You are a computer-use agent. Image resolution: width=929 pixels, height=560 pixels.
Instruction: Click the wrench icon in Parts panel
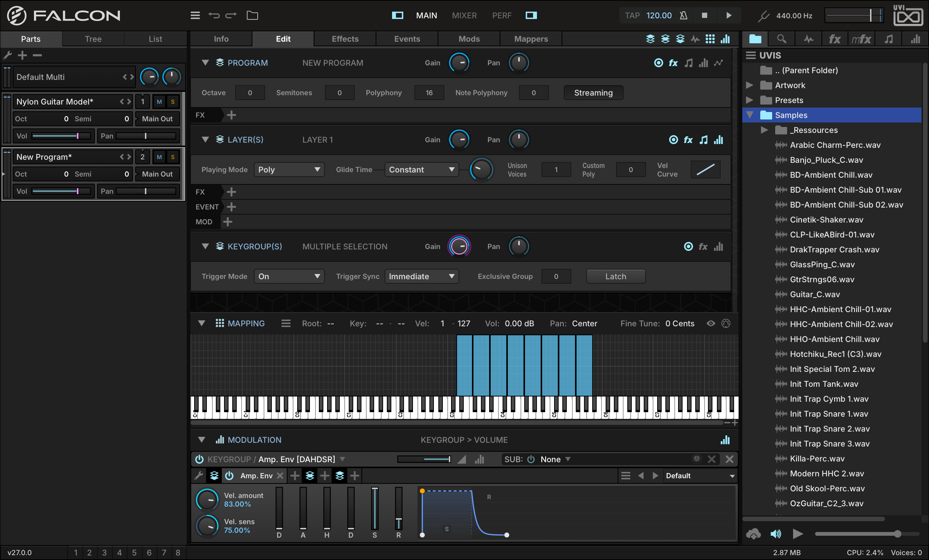click(7, 55)
